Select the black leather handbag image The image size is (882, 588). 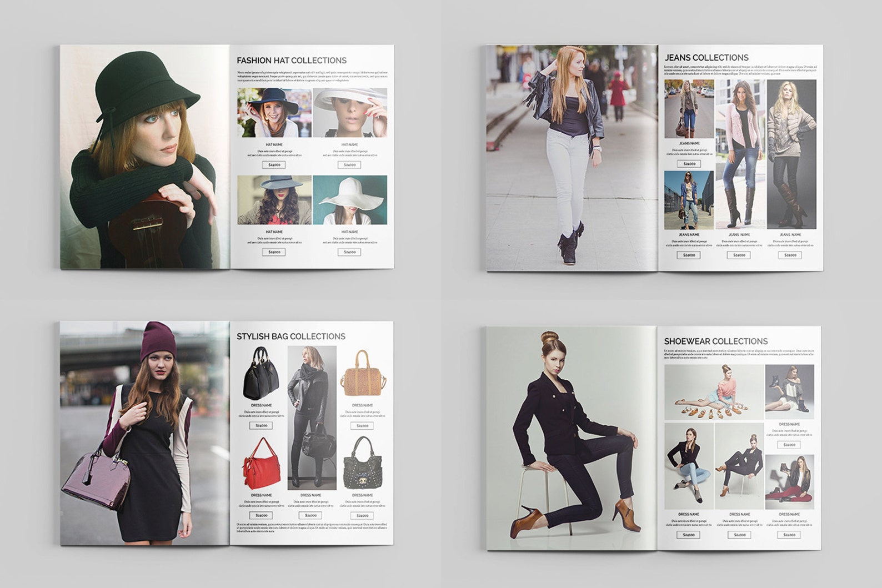[x=261, y=373]
